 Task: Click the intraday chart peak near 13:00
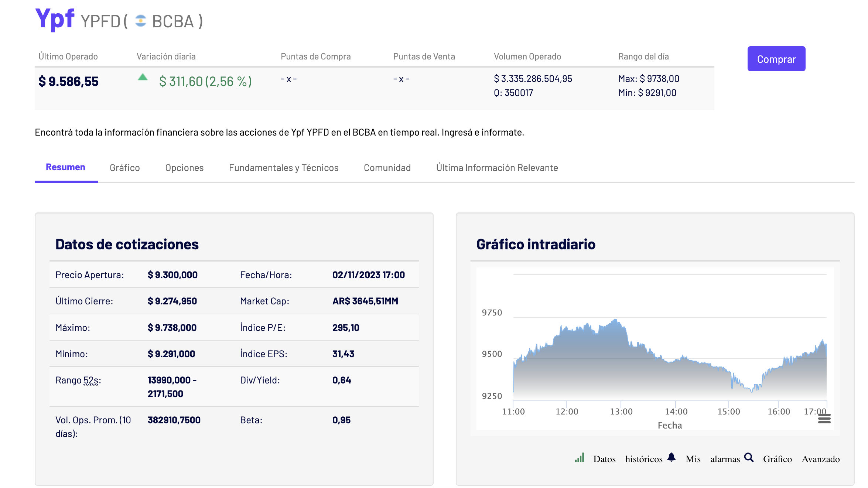point(615,321)
